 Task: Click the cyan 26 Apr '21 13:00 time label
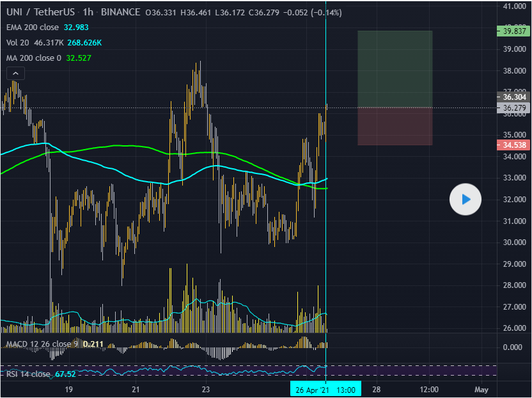[x=326, y=389]
